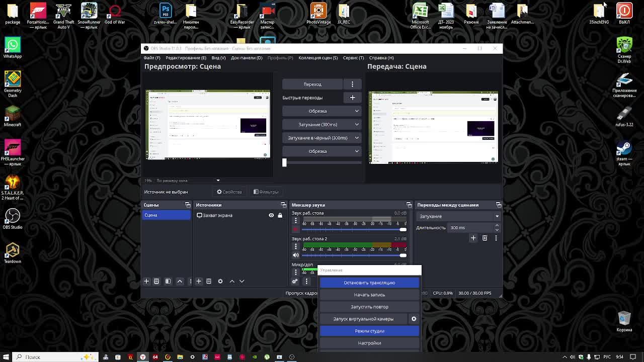Open scene filters icon in Сцены panel
Image resolution: width=644 pixels, height=362 pixels.
tap(168, 281)
